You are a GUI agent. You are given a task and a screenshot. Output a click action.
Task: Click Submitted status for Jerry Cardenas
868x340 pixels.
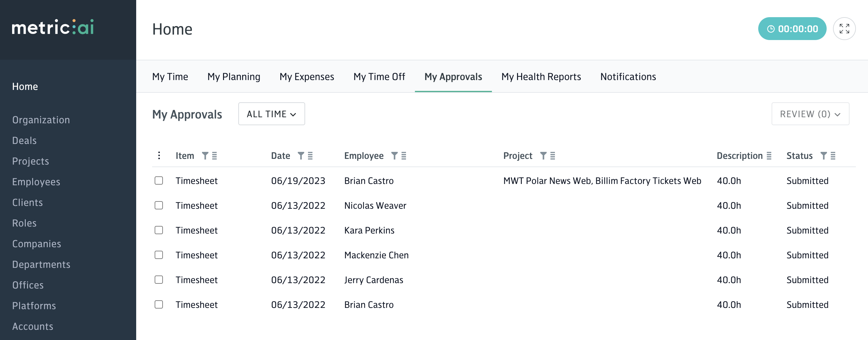click(x=807, y=280)
